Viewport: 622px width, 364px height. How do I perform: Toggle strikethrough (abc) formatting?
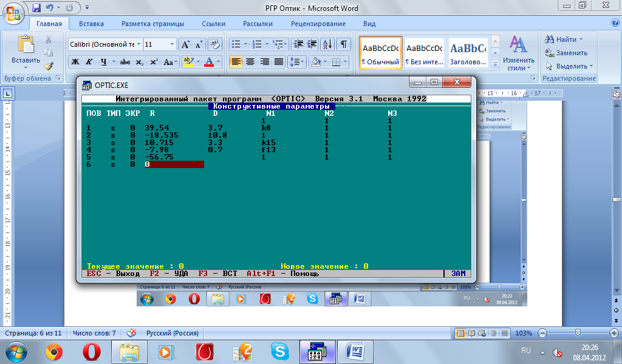click(125, 62)
